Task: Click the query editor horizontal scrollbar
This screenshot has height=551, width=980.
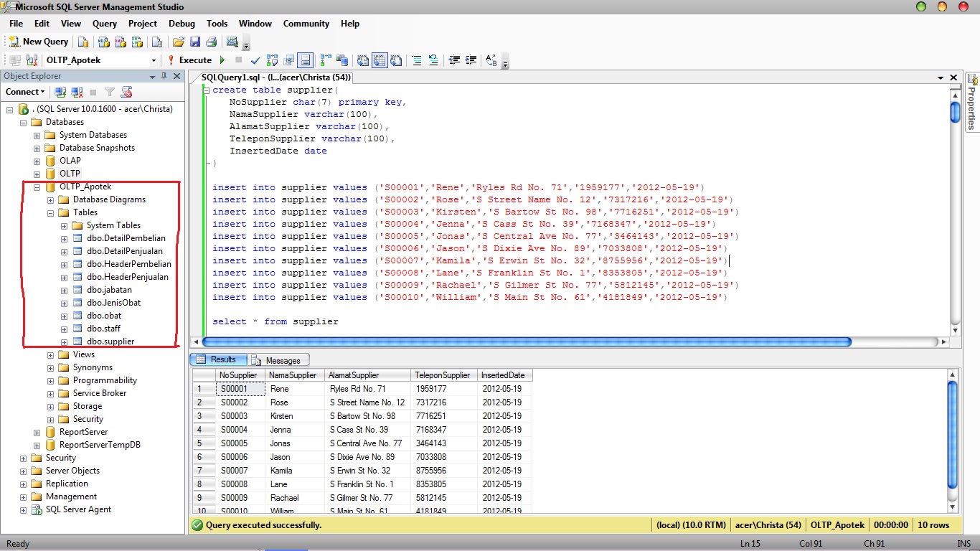Action: pyautogui.click(x=526, y=342)
